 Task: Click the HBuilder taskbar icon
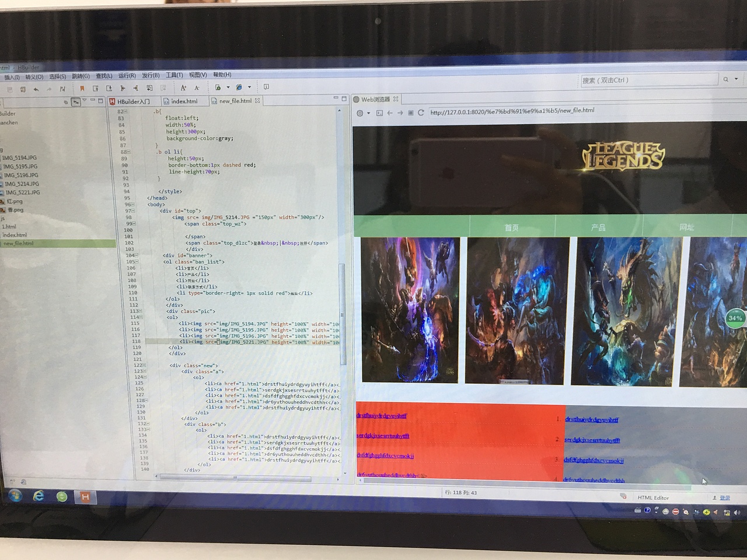(x=85, y=496)
